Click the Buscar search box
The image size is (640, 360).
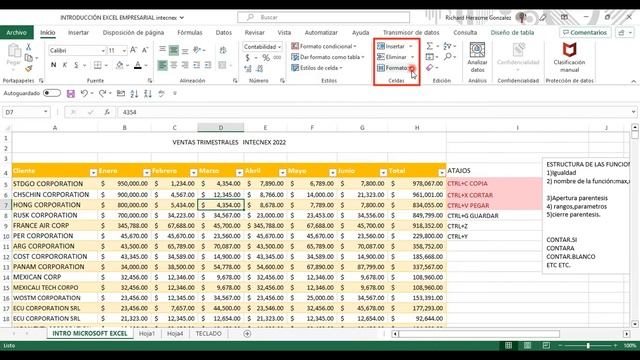(x=323, y=18)
